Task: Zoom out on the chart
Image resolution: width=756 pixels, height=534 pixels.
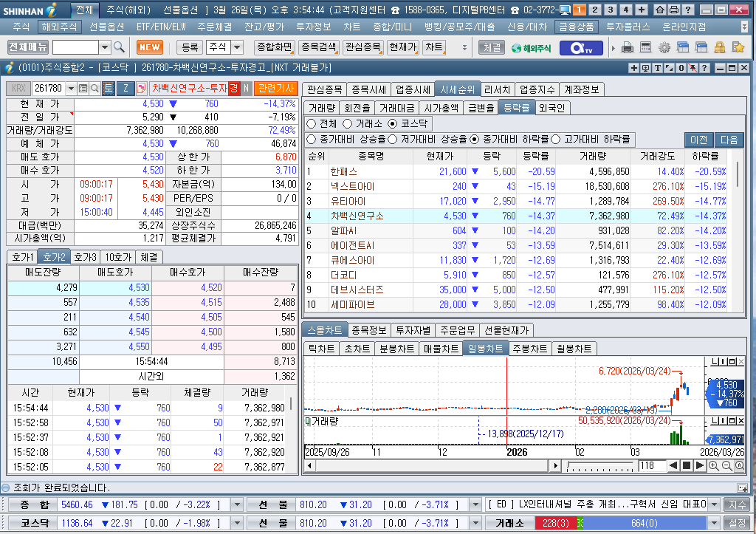Action: tap(726, 466)
